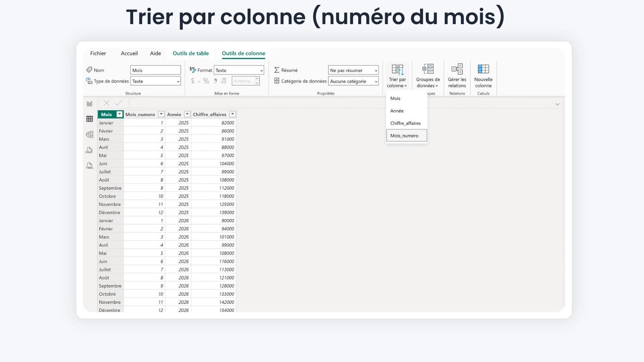This screenshot has height=362, width=644.
Task: Open Catégorie de données dropdown
Action: click(x=353, y=81)
